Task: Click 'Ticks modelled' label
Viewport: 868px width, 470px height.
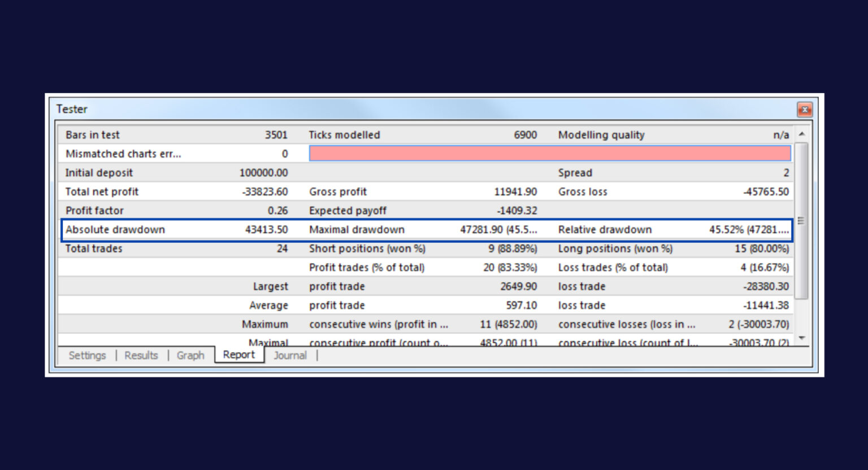Action: click(x=345, y=135)
